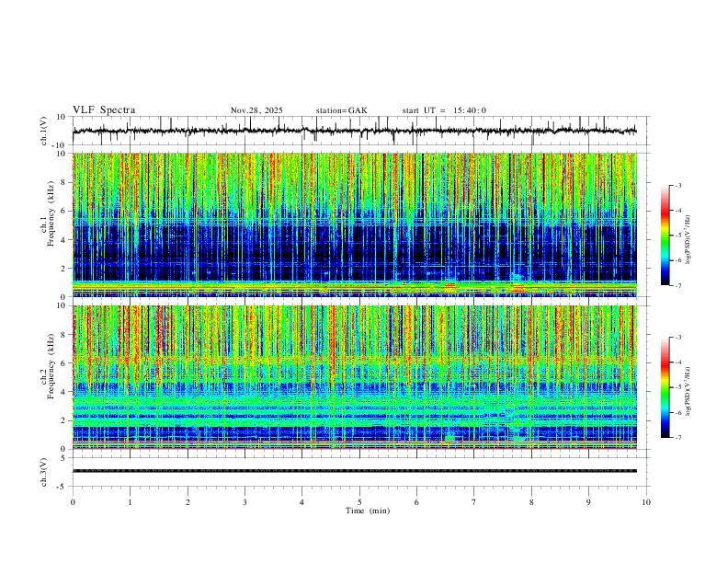This screenshot has width=728, height=563.
Task: Click the log(PSD) label beside ch.2 colorbar
Action: coord(688,391)
